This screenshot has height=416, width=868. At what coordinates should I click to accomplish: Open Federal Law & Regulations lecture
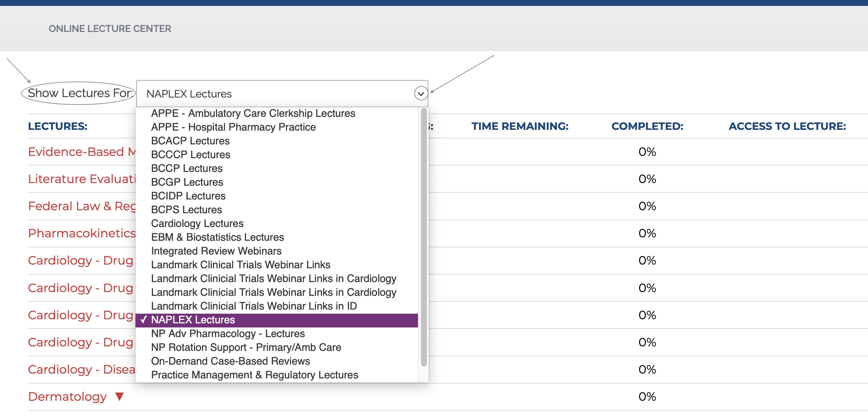[x=82, y=206]
